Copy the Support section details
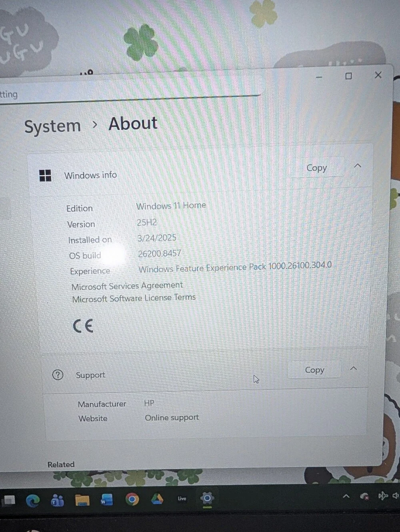400x532 pixels. [x=314, y=370]
